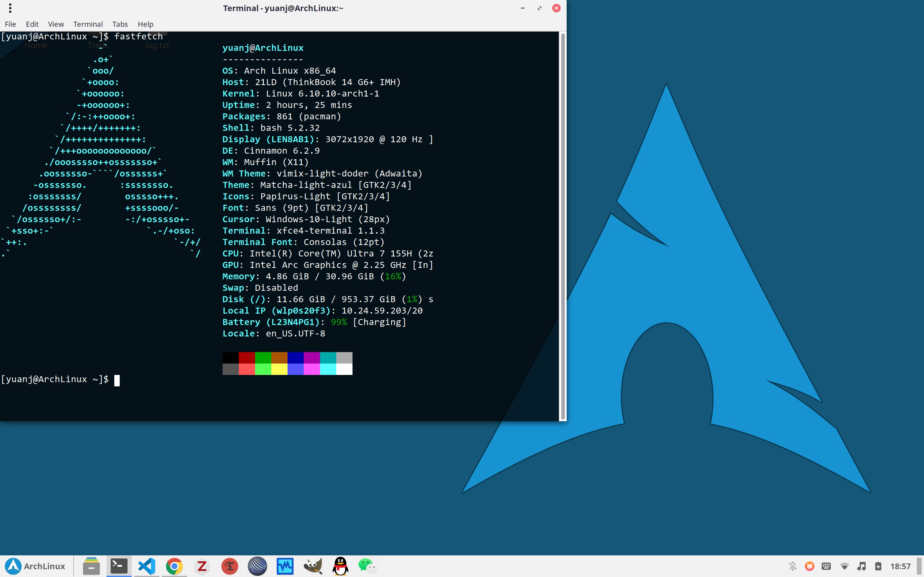Image resolution: width=924 pixels, height=577 pixels.
Task: Click the disabled Bluetooth tray icon
Action: pos(793,566)
